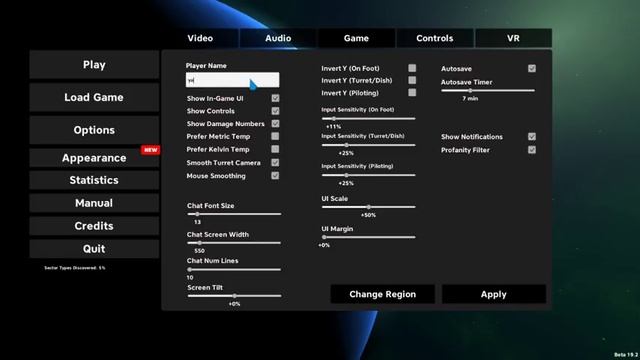Enable Invert Y (Piloting)
The width and height of the screenshot is (640, 360).
pos(412,93)
